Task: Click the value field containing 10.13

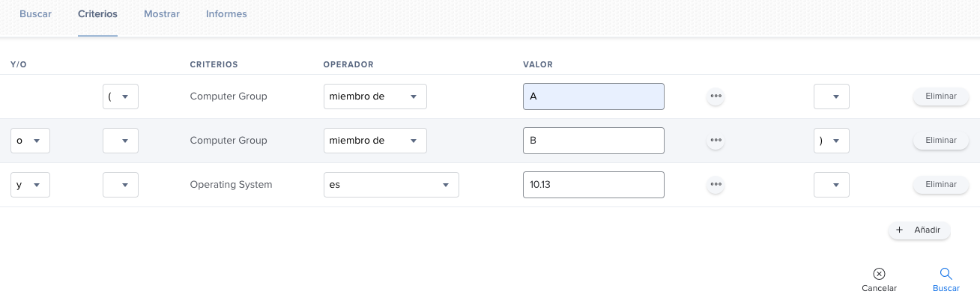Action: click(x=593, y=185)
